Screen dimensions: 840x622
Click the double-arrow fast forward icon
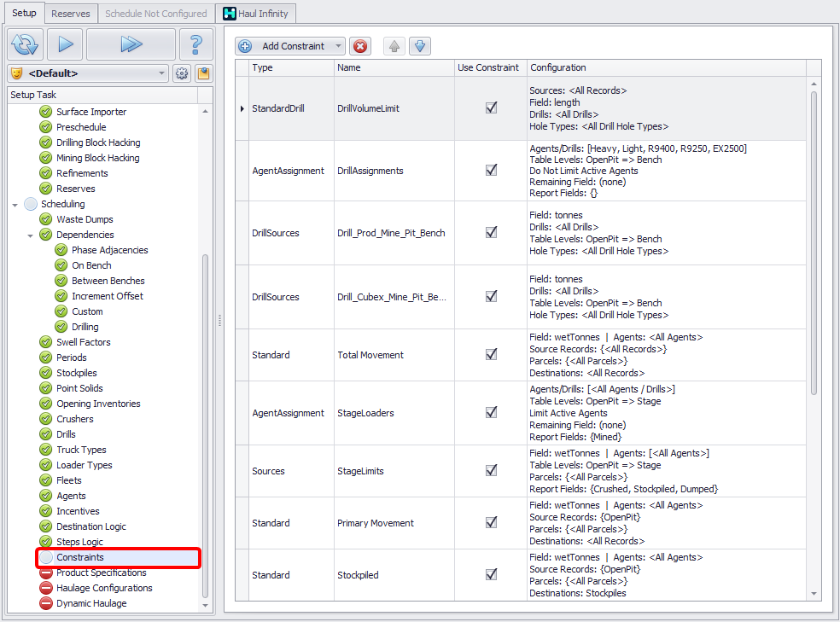click(131, 44)
